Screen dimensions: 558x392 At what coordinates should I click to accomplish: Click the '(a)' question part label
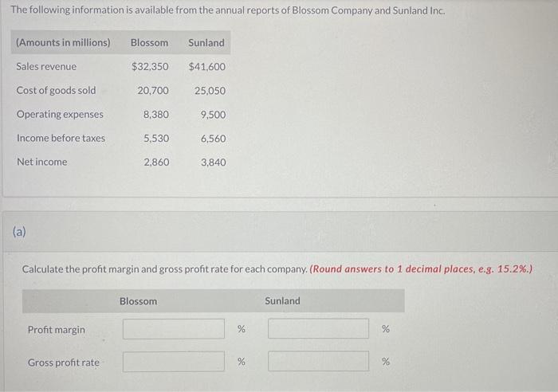19,233
